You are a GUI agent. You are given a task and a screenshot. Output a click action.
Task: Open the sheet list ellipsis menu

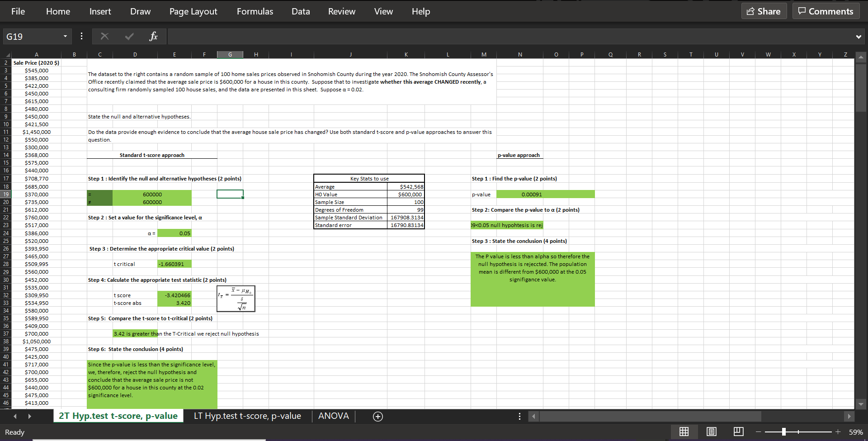pos(519,416)
